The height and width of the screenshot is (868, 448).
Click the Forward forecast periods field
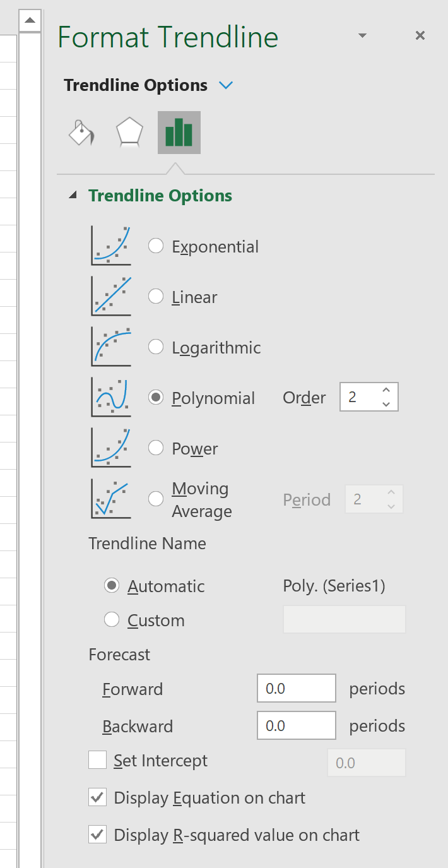tap(297, 688)
